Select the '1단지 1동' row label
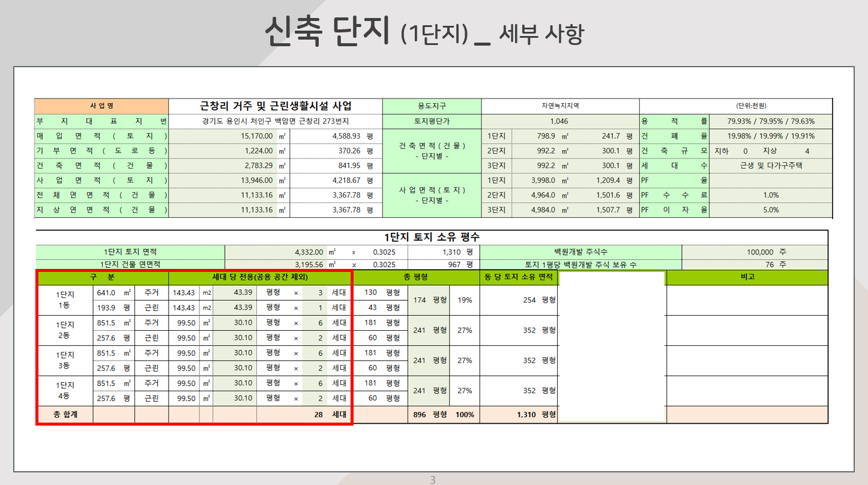The height and width of the screenshot is (485, 868). pyautogui.click(x=64, y=300)
